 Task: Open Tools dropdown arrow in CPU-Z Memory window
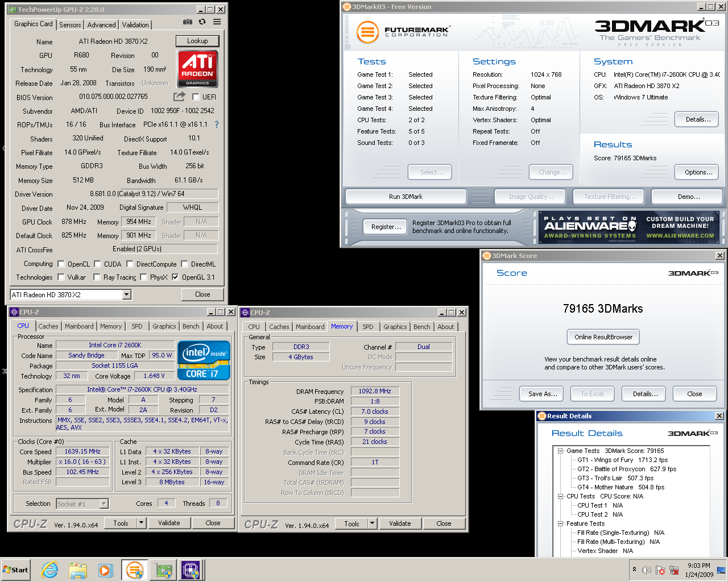[373, 523]
